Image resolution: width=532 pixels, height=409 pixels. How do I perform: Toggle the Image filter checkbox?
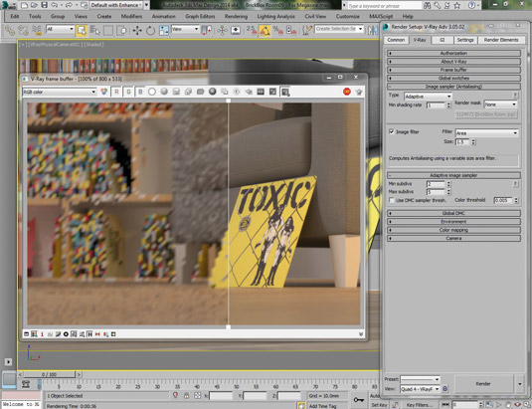click(391, 131)
